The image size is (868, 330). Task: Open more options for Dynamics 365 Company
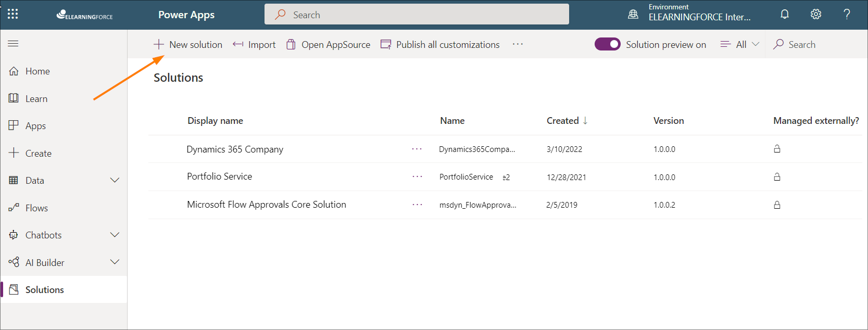[417, 149]
